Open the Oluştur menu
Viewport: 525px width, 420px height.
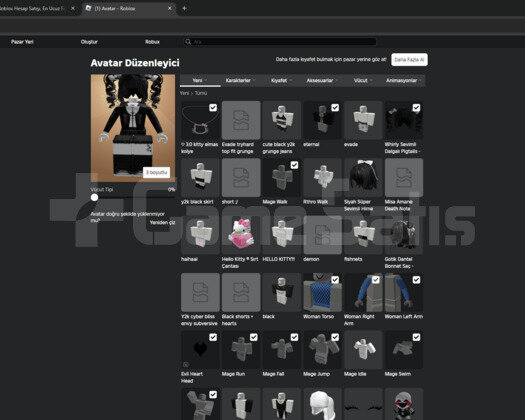tap(89, 42)
